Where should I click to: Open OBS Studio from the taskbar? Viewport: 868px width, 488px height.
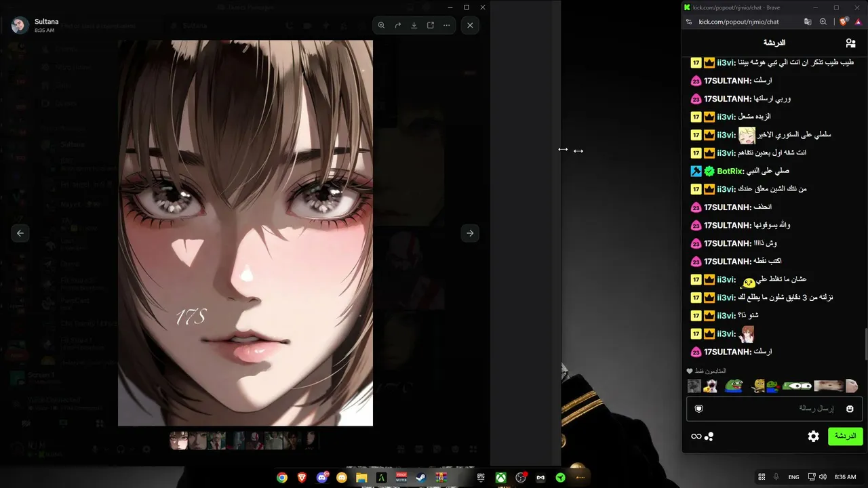pos(521,477)
